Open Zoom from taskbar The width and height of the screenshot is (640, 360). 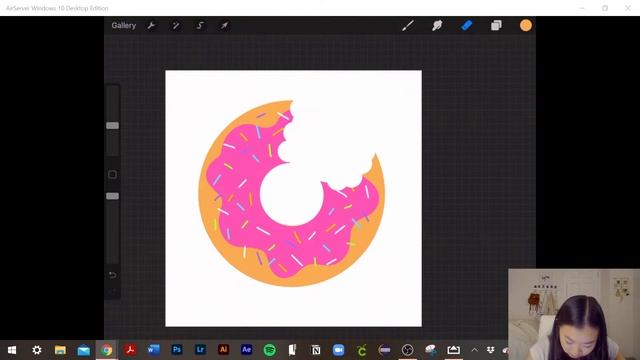(338, 350)
